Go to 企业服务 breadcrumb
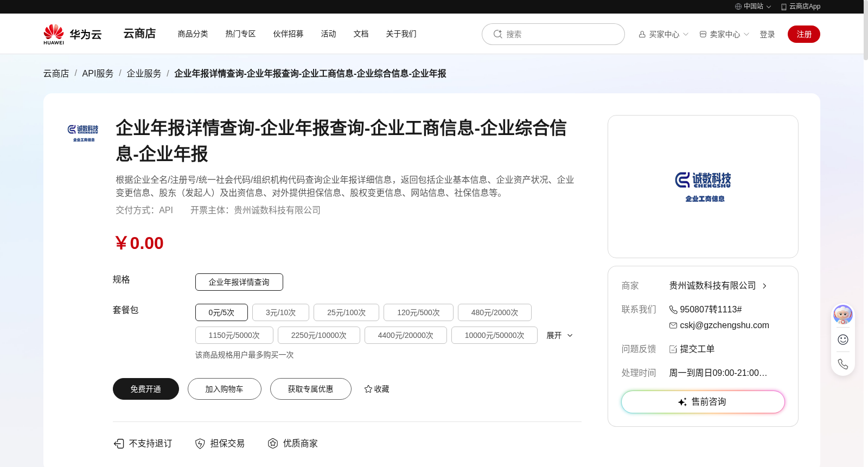 144,73
